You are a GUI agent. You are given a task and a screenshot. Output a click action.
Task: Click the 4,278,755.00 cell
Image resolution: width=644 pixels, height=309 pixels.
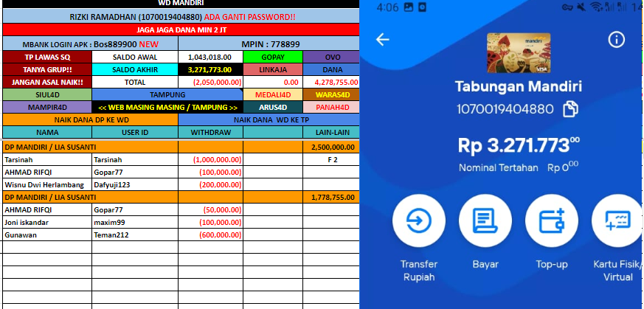coord(331,82)
